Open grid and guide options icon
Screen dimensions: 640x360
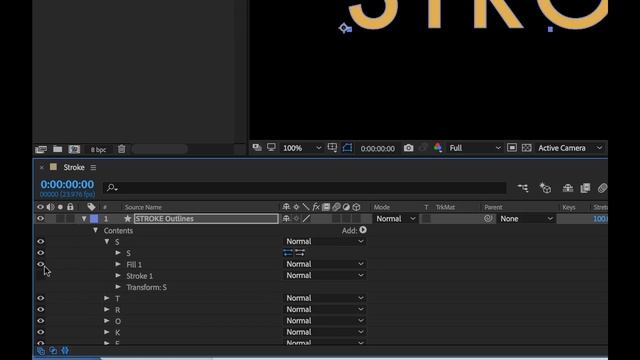click(x=332, y=148)
